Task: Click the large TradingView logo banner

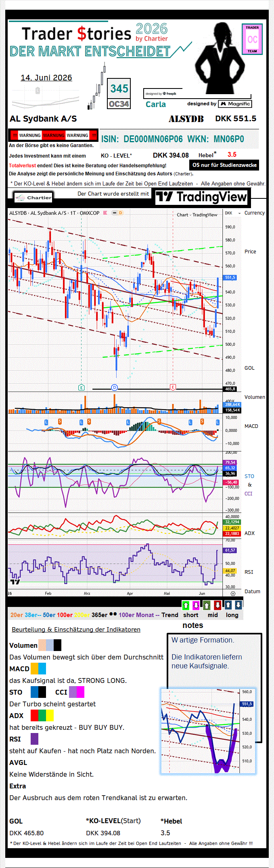Action: coord(202,197)
